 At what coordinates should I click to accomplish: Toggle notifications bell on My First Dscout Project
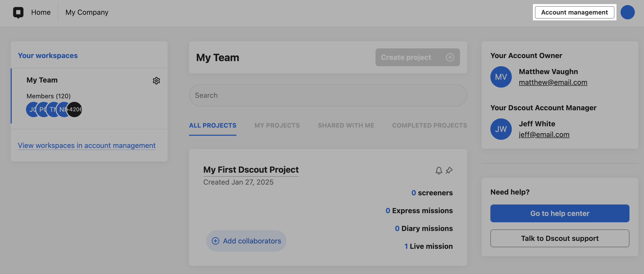(439, 170)
